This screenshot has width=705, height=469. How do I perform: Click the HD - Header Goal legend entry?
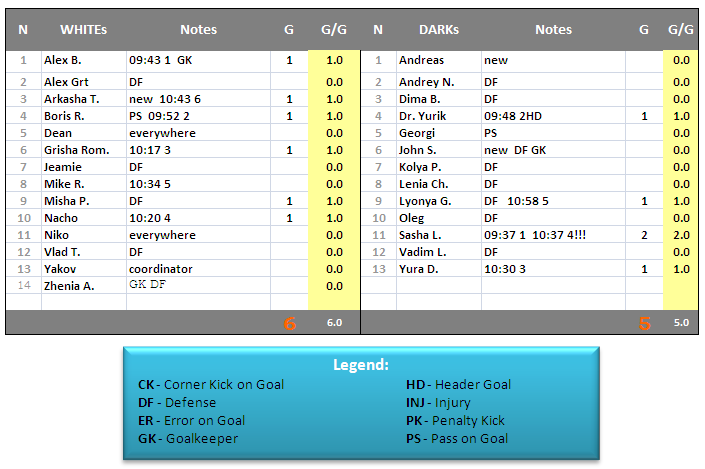pos(458,385)
